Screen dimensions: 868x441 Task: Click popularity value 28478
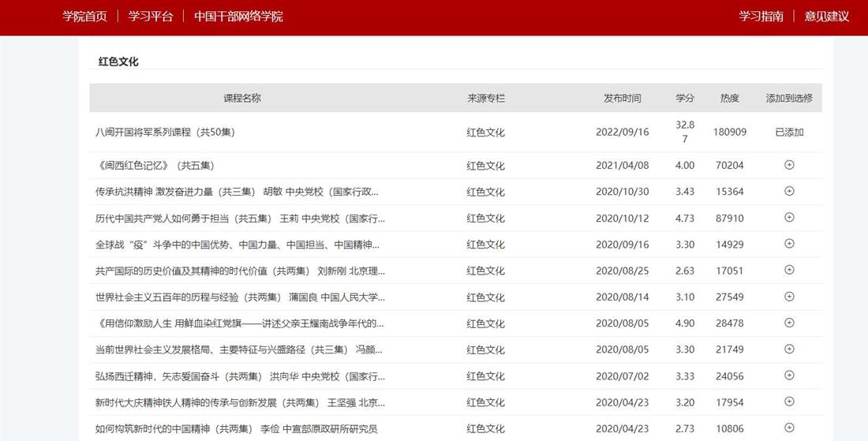tap(730, 323)
